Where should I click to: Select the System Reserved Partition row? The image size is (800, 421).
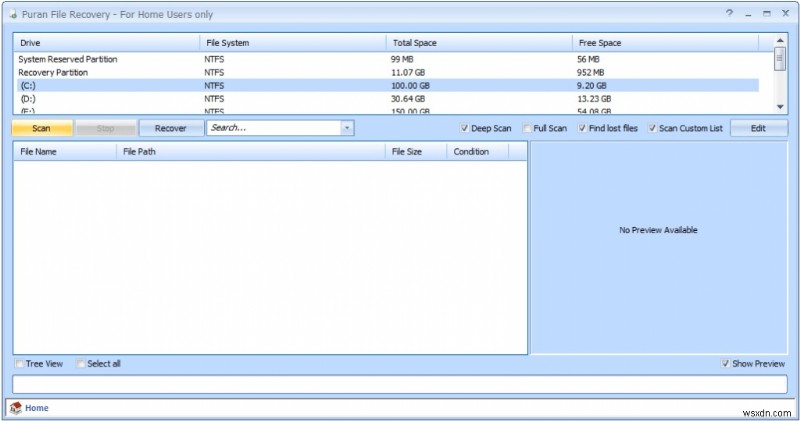(x=387, y=59)
